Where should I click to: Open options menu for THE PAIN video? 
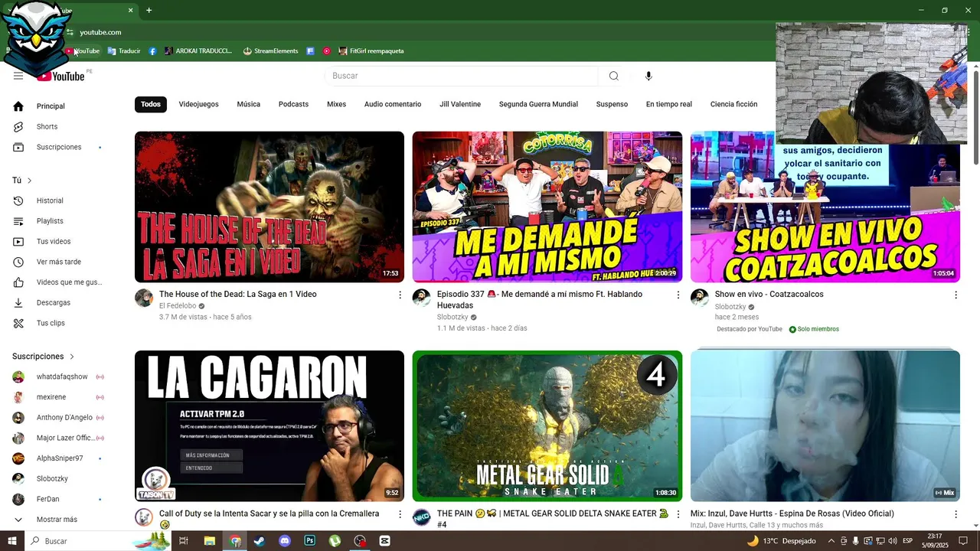click(678, 514)
